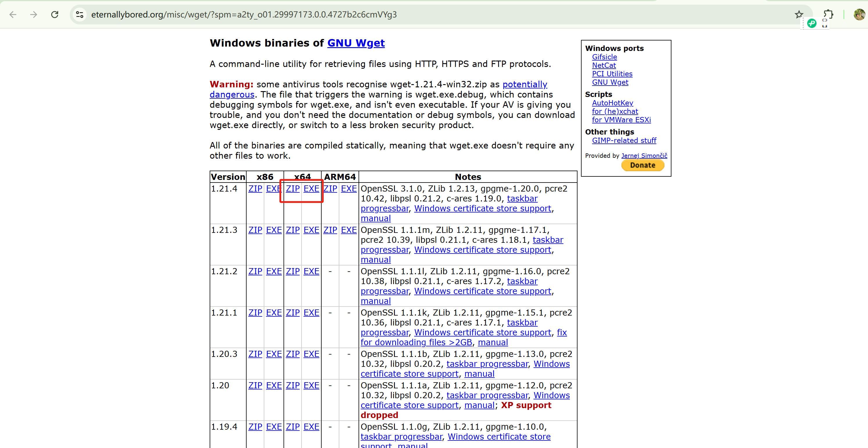Open 1.21.2 Windows certificate store support link
The height and width of the screenshot is (448, 868).
(482, 291)
